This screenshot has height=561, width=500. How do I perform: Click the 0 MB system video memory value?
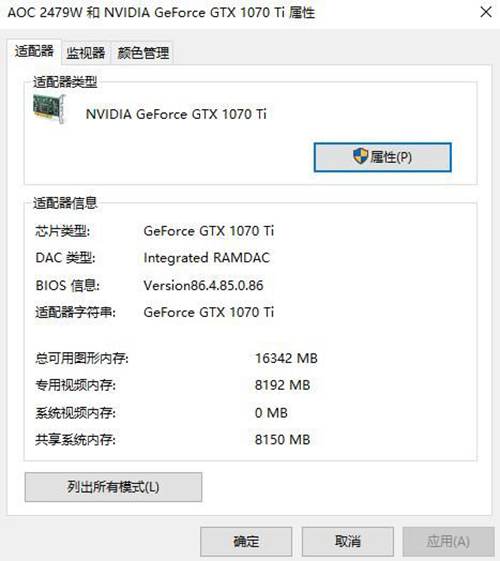point(271,413)
